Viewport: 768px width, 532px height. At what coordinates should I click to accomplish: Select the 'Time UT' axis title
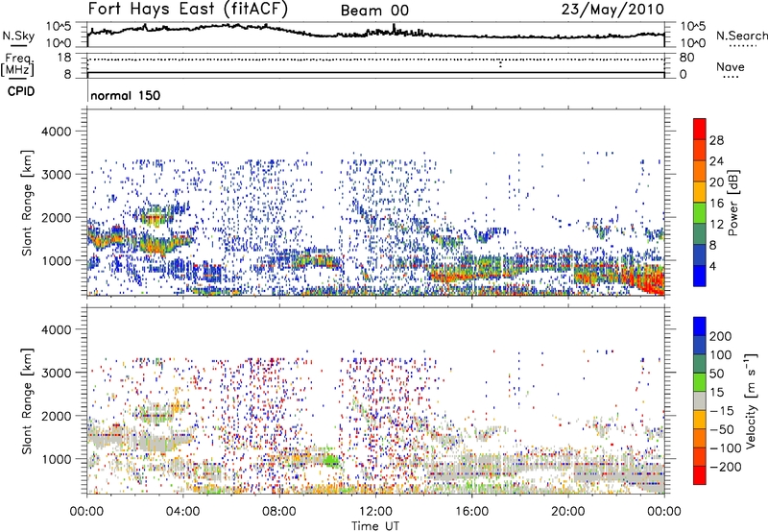click(x=375, y=526)
